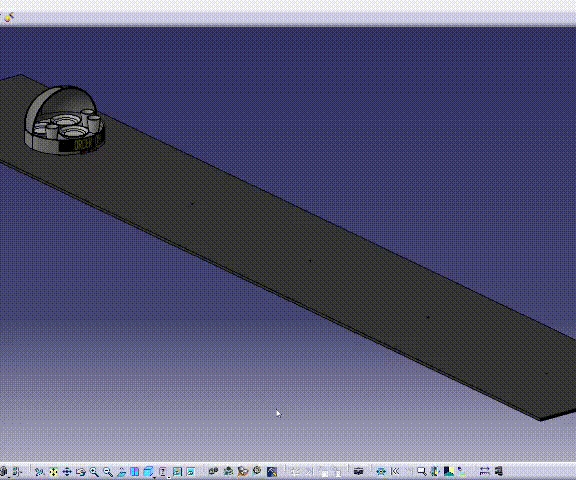Click the rewind double-arrow icon
The width and height of the screenshot is (576, 480).
tap(395, 471)
